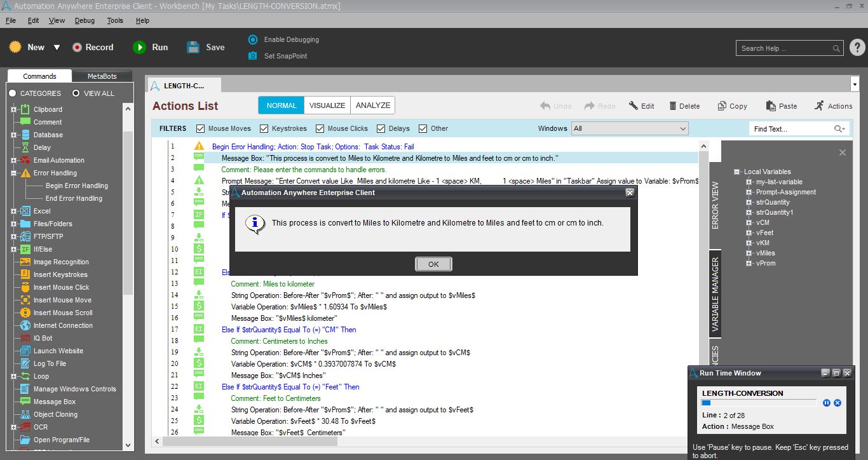The image size is (868, 460).
Task: Switch to the VISUALIZE view tab
Action: point(328,105)
